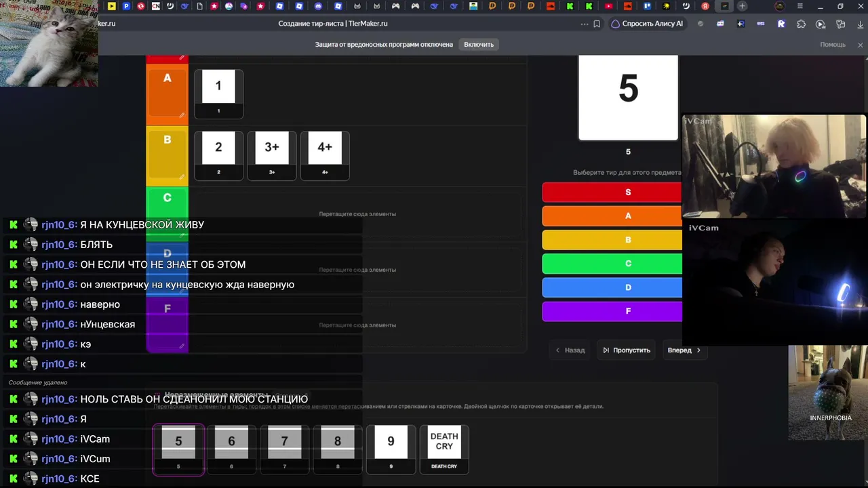The width and height of the screenshot is (868, 488).
Task: Click the orange A tier label
Action: (x=167, y=93)
